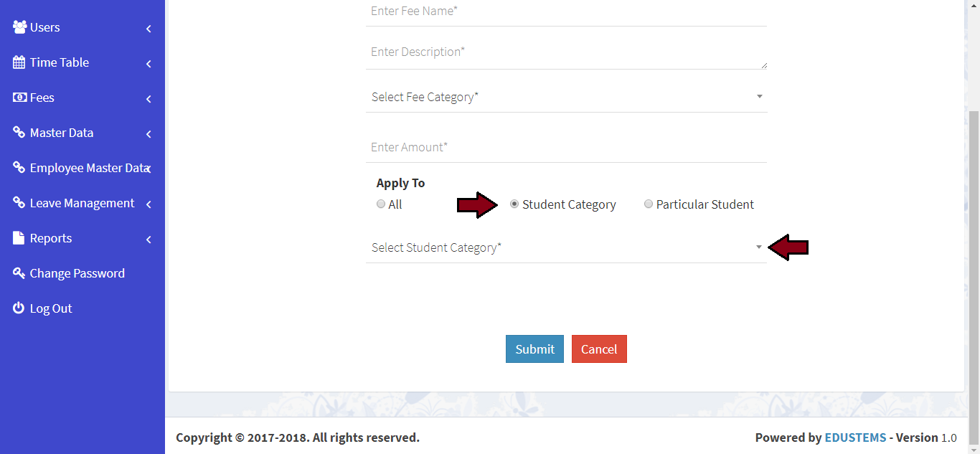Click the Change Password key icon

point(19,273)
